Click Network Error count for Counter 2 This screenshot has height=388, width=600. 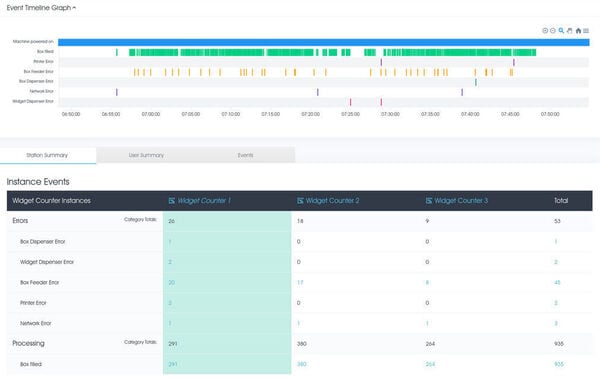pyautogui.click(x=298, y=323)
